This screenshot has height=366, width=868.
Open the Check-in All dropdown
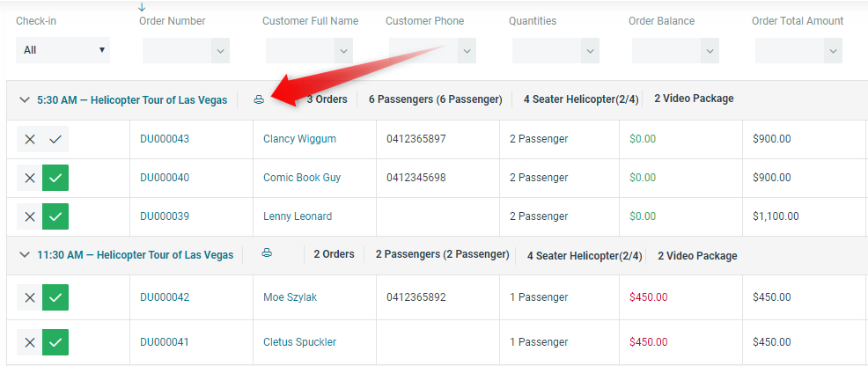[63, 50]
